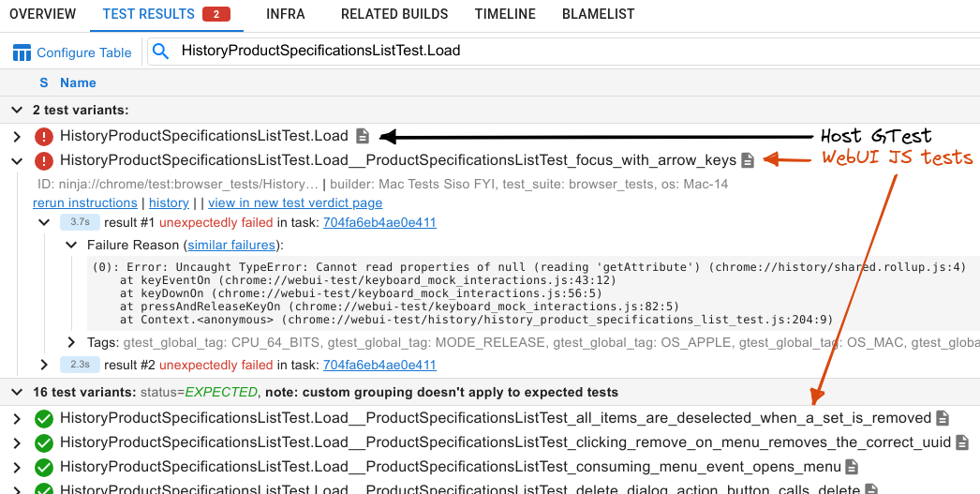Open document icon after focus_with_arrow_keys test
980x494 pixels.
[x=748, y=160]
